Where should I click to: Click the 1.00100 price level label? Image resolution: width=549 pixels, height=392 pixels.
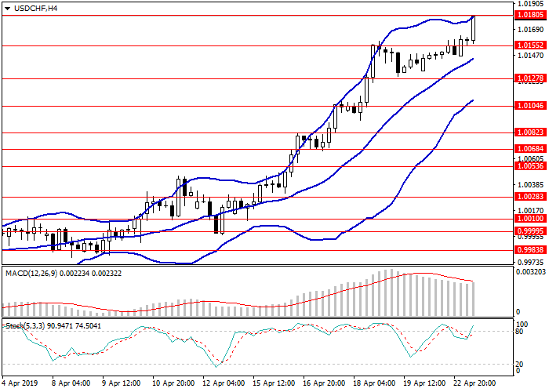[531, 220]
